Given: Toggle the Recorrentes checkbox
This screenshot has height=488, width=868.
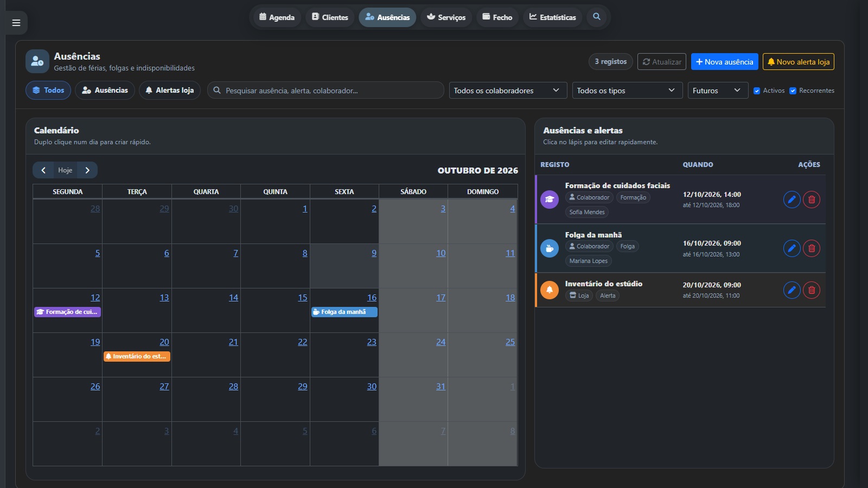Looking at the screenshot, I should 793,91.
